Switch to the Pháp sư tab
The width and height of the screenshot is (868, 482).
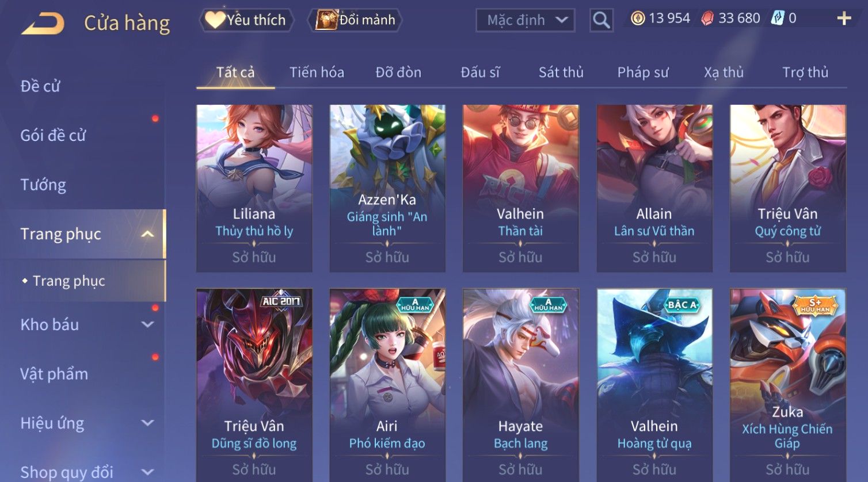click(643, 72)
